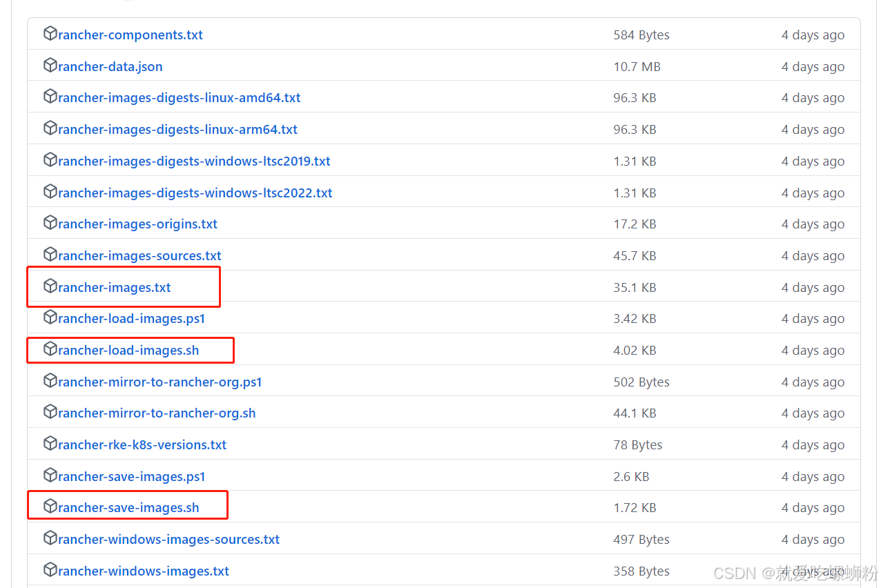This screenshot has width=881, height=588.
Task: Click "4 days ago" in rancher-components.txt row
Action: 813,35
